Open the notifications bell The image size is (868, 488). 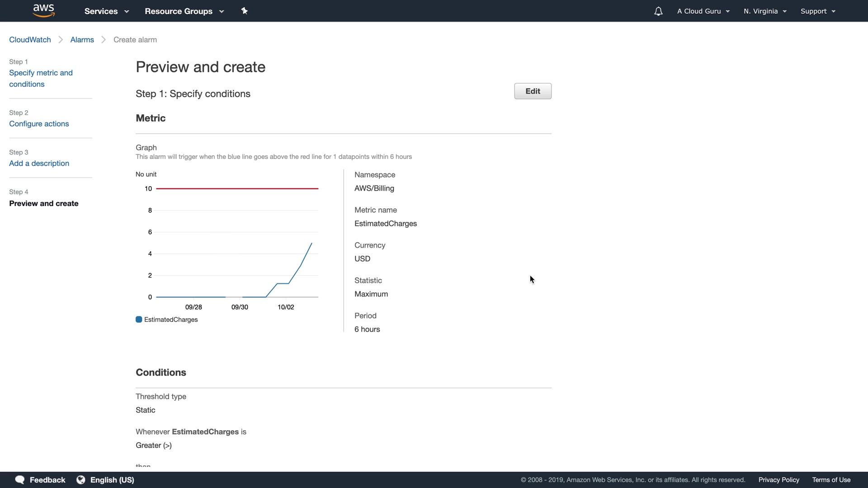tap(658, 11)
